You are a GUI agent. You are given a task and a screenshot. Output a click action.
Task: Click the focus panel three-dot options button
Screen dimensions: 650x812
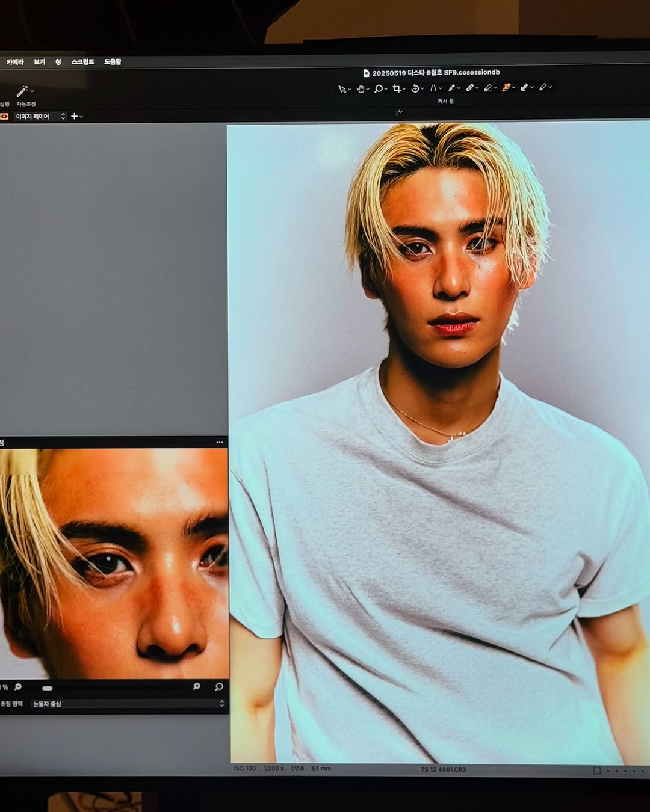point(220,443)
